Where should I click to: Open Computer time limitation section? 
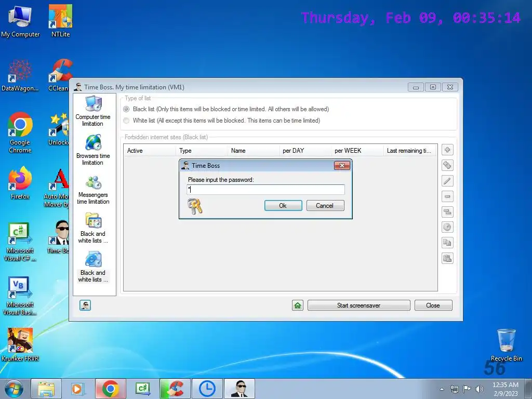tap(93, 111)
